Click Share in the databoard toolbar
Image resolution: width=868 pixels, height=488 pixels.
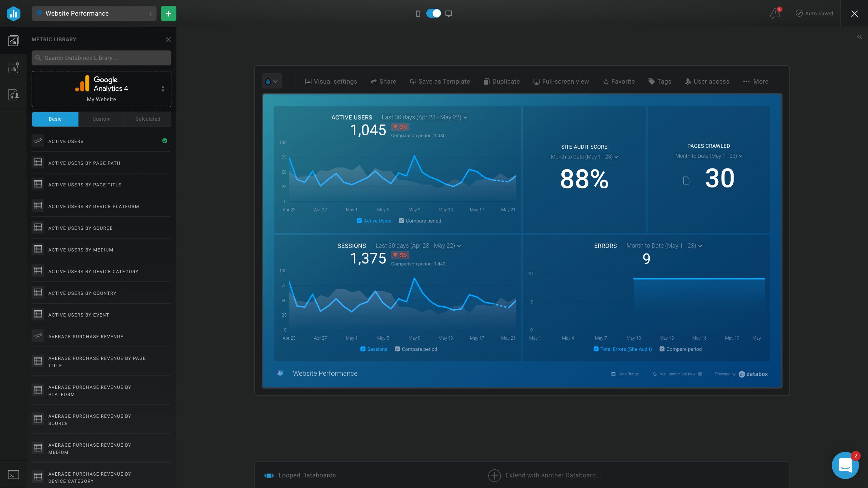(383, 81)
